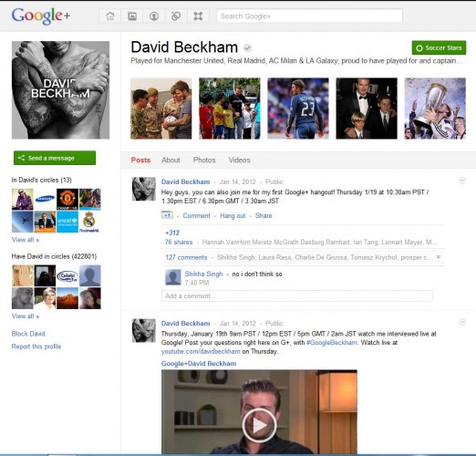Click the red desert landscape follower thumbnail

pos(67,298)
